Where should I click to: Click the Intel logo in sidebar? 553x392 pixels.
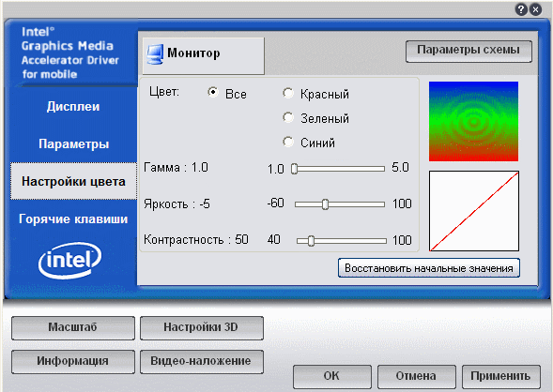point(69,260)
